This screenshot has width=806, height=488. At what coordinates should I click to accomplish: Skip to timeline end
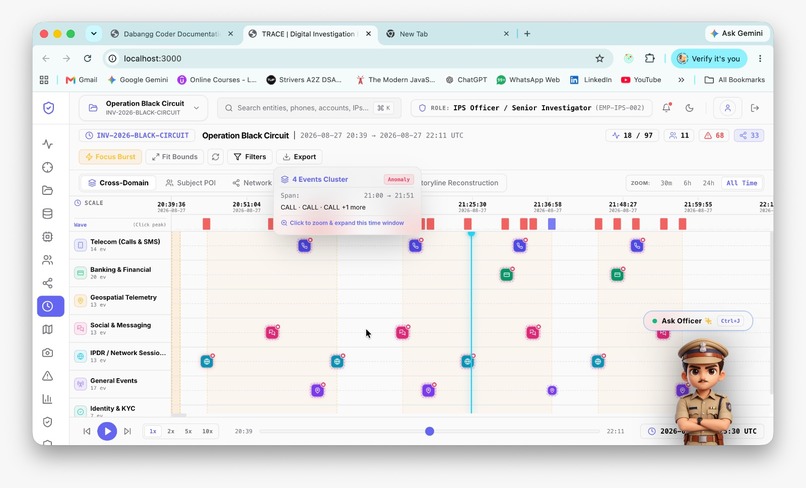coord(127,431)
